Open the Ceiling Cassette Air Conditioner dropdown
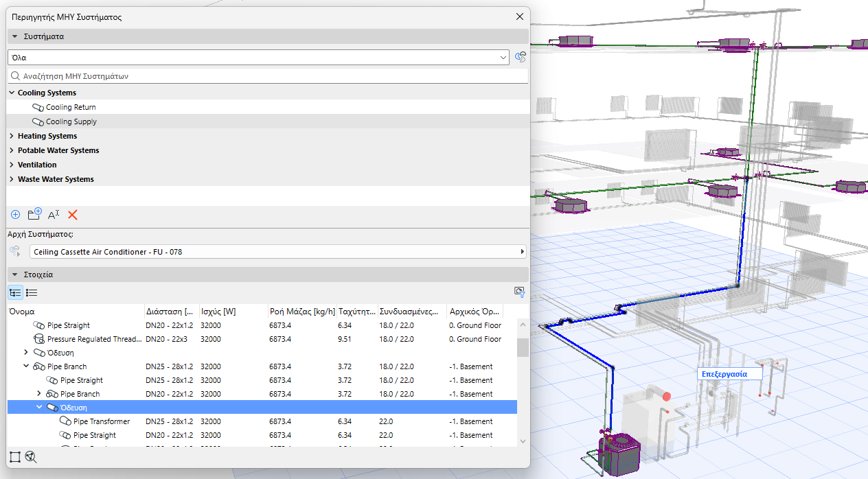The image size is (868, 479). click(278, 252)
